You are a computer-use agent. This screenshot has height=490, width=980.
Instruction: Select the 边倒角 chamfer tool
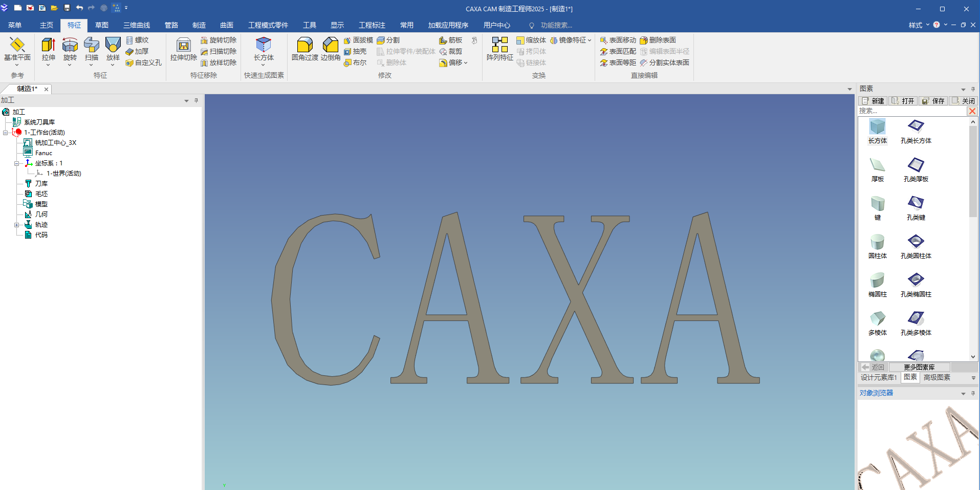tap(331, 47)
